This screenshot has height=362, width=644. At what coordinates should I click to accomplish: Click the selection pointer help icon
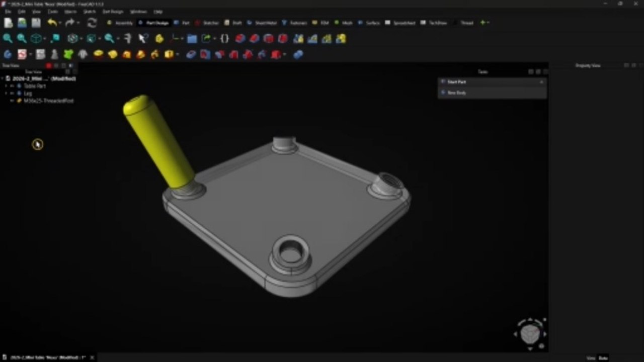click(143, 38)
